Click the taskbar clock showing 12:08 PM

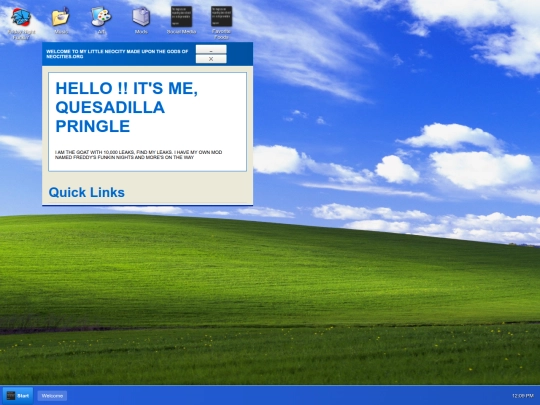(x=523, y=396)
